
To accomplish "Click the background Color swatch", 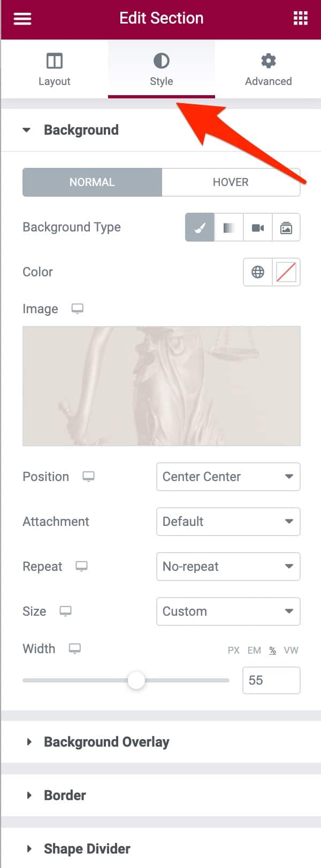I will click(x=286, y=272).
